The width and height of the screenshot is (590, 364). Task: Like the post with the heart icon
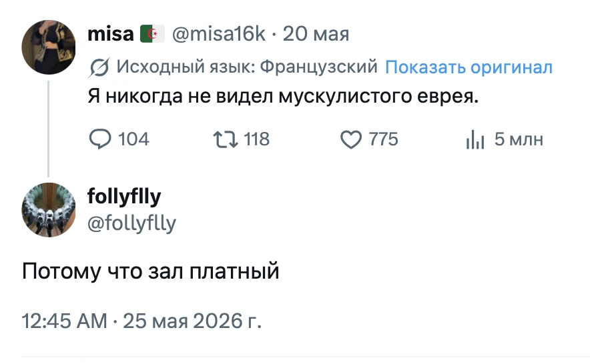click(350, 139)
